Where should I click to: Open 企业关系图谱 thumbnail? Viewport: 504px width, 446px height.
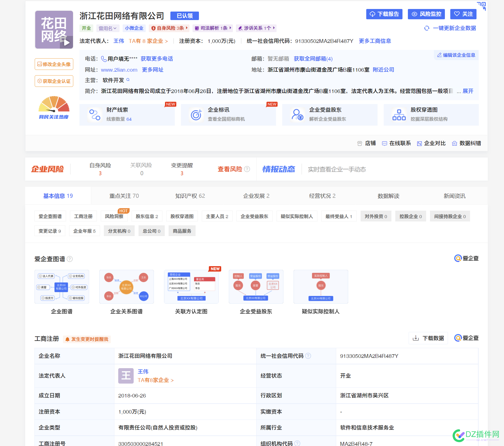[x=126, y=287]
